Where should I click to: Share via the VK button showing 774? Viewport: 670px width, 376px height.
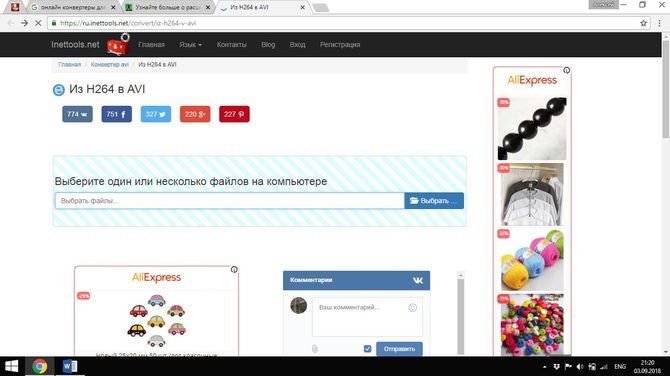(x=77, y=114)
